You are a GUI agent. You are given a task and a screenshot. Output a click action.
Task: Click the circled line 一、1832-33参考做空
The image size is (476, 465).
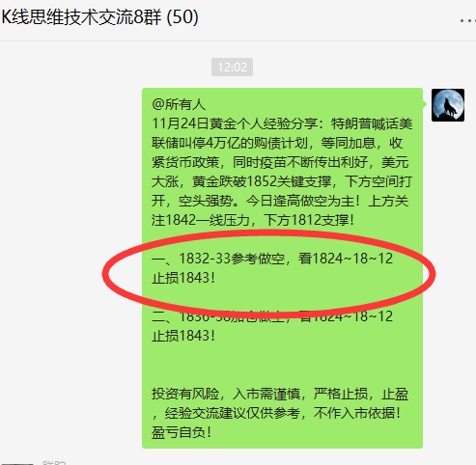tap(272, 259)
